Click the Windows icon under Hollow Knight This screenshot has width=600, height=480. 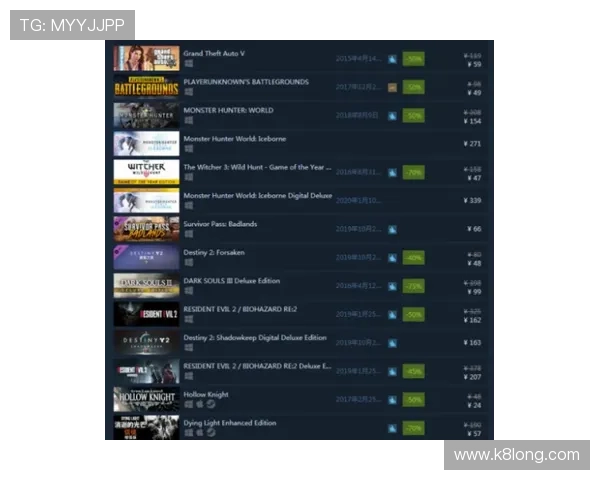pos(188,405)
